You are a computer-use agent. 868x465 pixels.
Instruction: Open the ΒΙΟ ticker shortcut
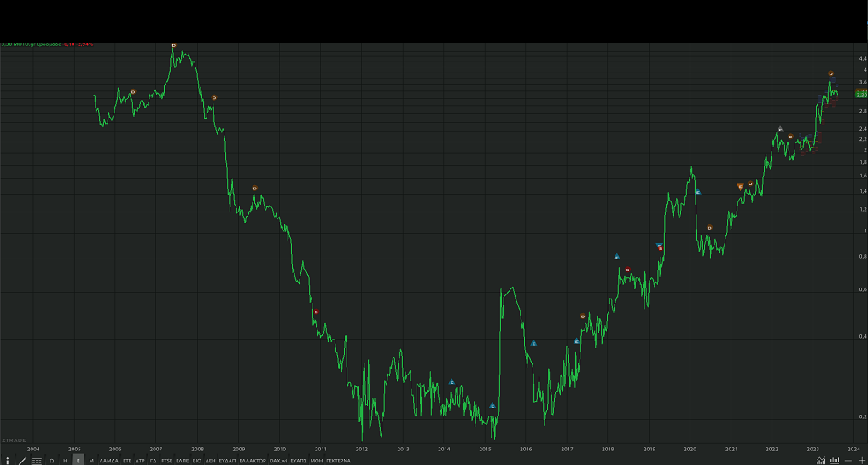click(197, 461)
